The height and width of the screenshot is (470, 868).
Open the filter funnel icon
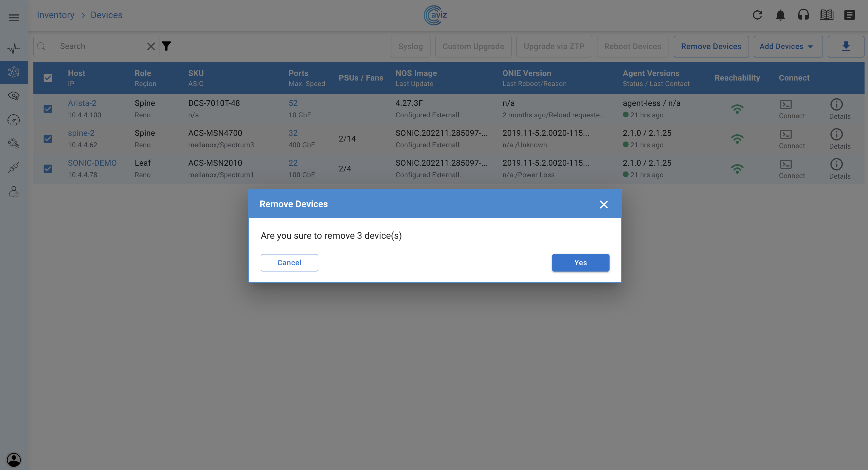coord(166,46)
